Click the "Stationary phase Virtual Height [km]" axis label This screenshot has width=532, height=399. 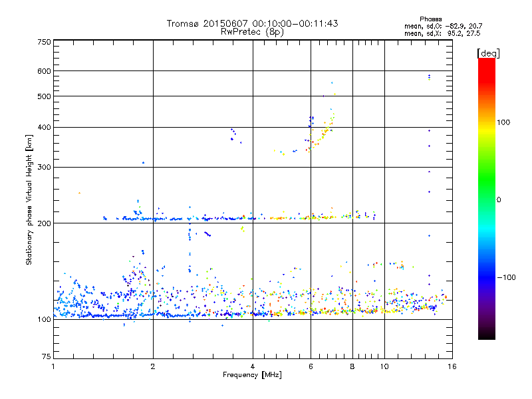tap(29, 200)
